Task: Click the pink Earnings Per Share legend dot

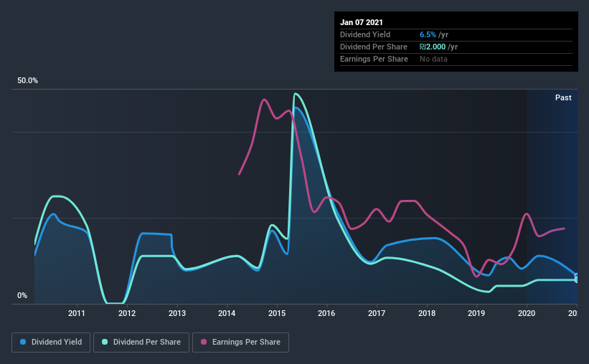Action: (204, 342)
